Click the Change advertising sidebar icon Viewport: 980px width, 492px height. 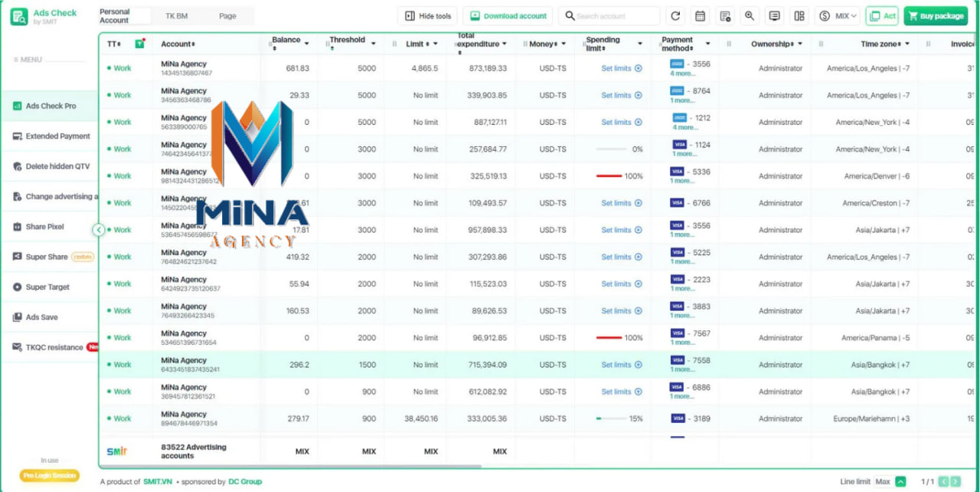18,197
